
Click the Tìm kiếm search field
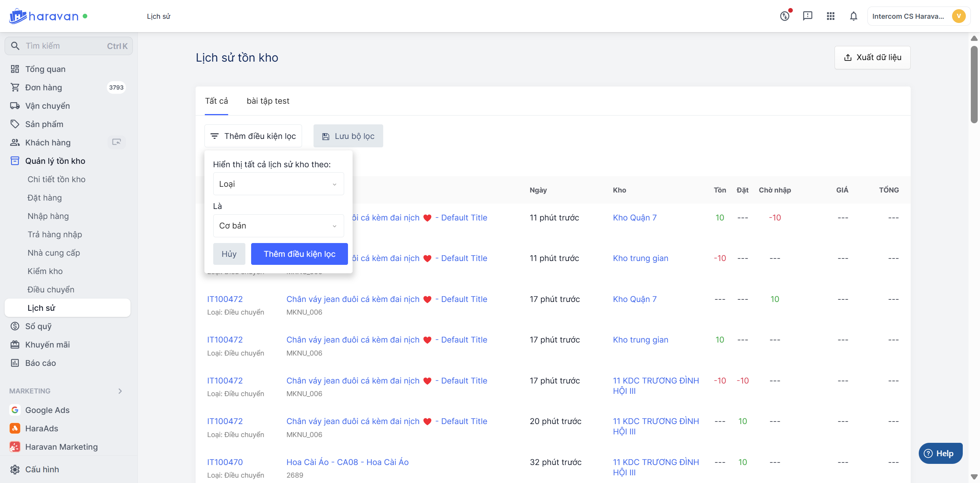pos(65,46)
